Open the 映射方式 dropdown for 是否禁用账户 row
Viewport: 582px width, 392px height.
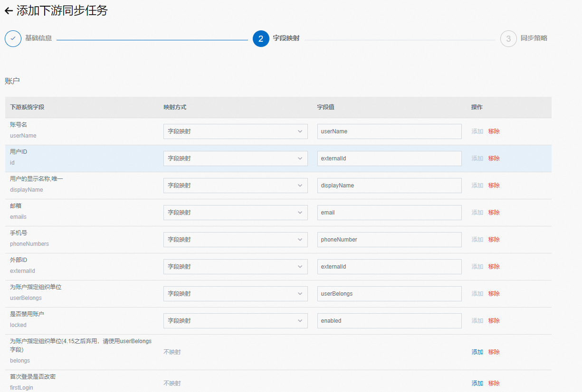coord(235,321)
